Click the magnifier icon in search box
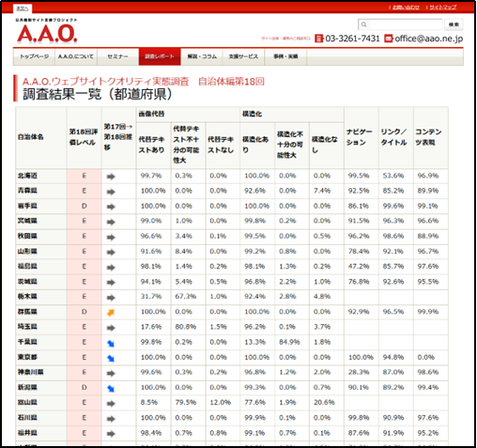 click(x=363, y=24)
